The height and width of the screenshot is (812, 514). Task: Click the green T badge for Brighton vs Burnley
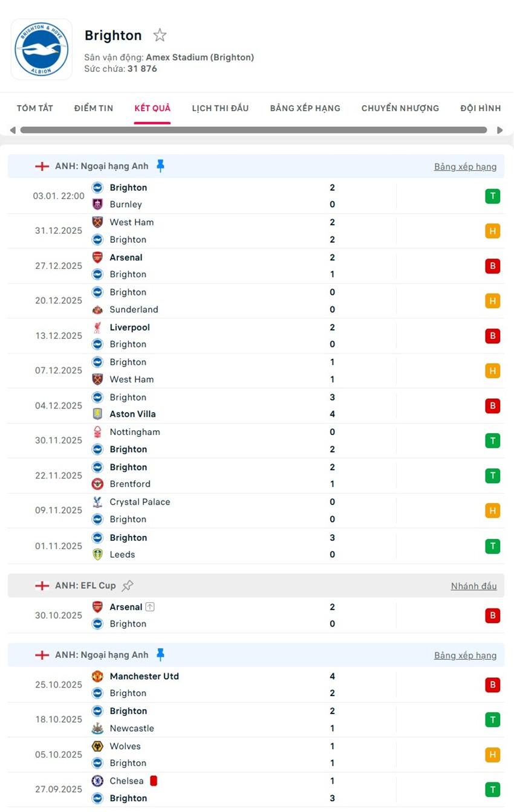click(492, 196)
